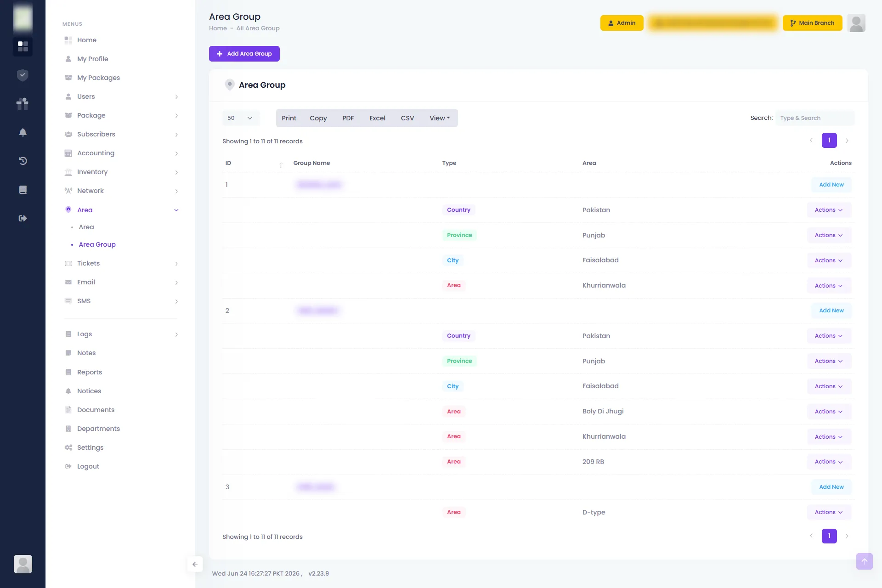
Task: Collapse the Area submenu
Action: 176,210
